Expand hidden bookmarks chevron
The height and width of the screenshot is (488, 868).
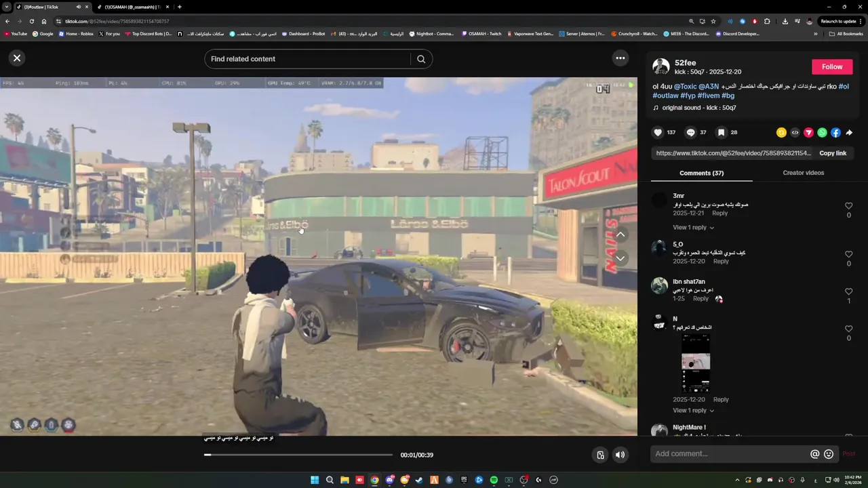(816, 34)
